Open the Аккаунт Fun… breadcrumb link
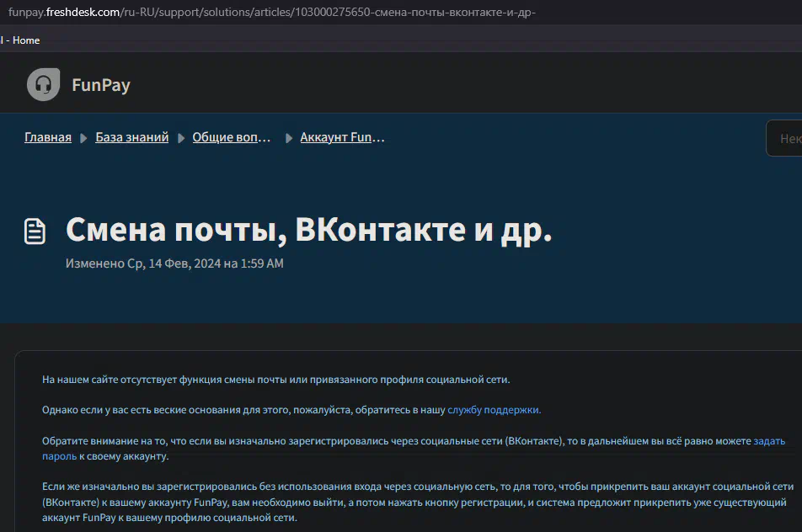Viewport: 802px width, 532px height. pos(342,137)
